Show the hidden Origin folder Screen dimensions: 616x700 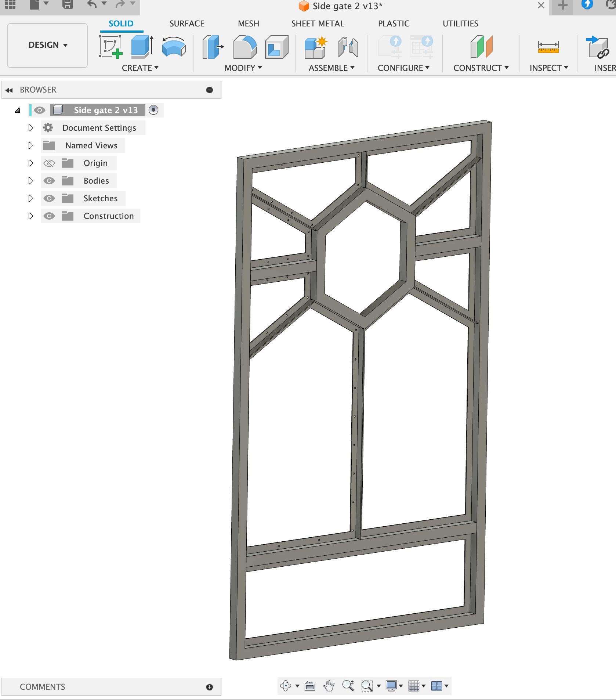(x=49, y=163)
